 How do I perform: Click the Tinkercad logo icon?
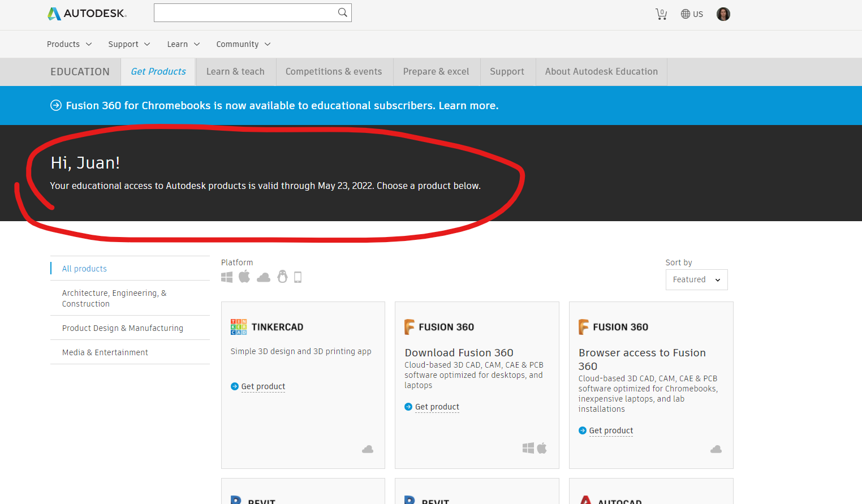click(239, 327)
